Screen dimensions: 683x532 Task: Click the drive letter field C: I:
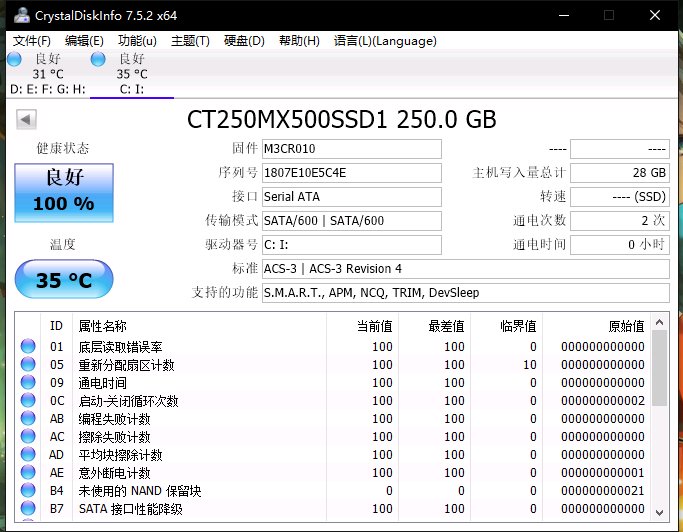(352, 245)
